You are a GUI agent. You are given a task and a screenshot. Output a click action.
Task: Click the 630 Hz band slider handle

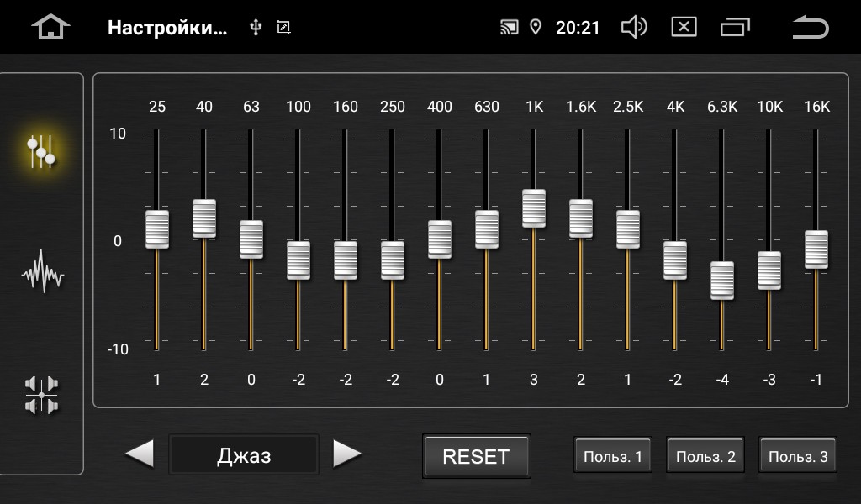point(487,229)
